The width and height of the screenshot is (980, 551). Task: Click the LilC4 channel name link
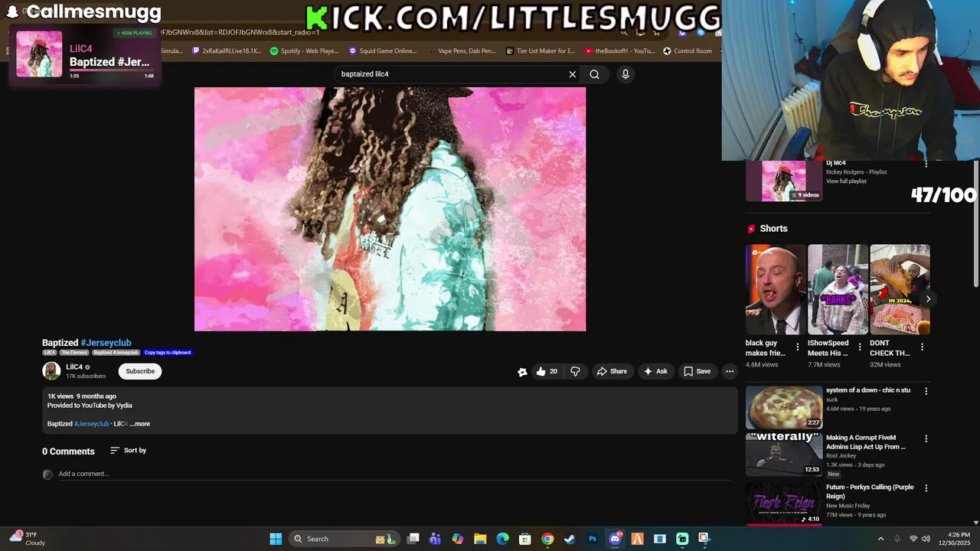pyautogui.click(x=74, y=367)
